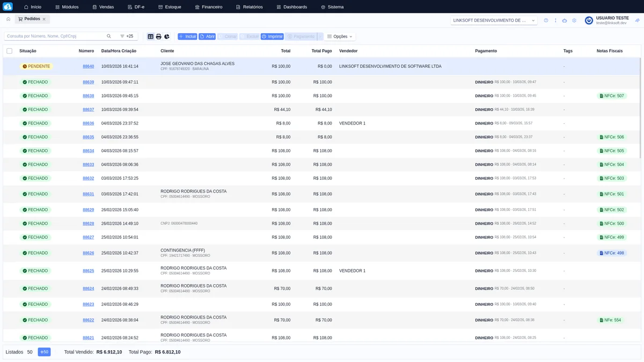The height and width of the screenshot is (362, 644).
Task: Click the help question mark icon
Action: 546,20
